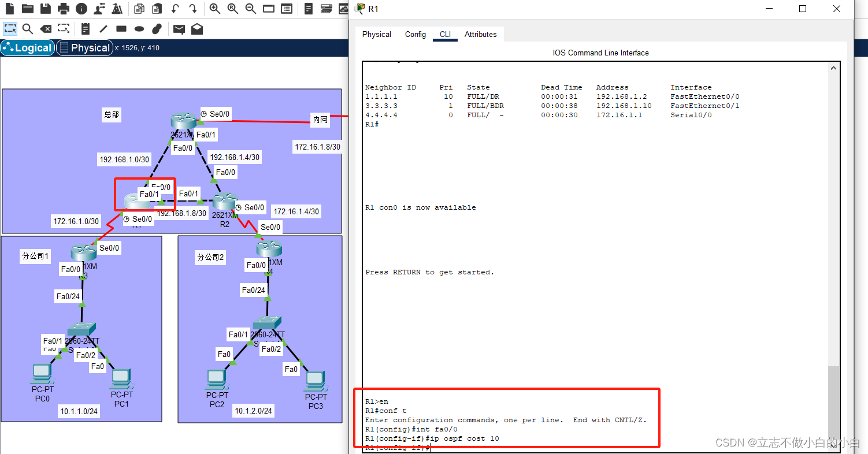Create a new file with the New icon
Image resolution: width=868 pixels, height=454 pixels.
[x=10, y=9]
